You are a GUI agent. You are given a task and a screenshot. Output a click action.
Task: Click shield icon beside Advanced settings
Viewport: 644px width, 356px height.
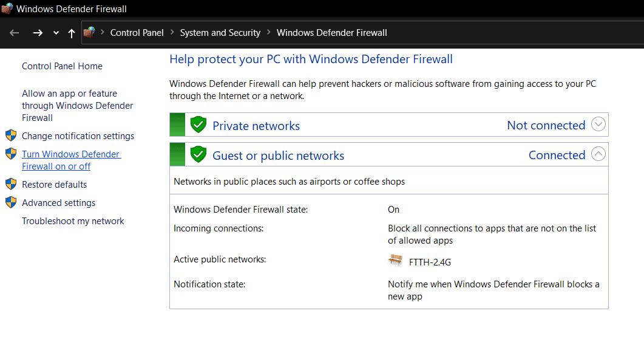[x=11, y=202]
